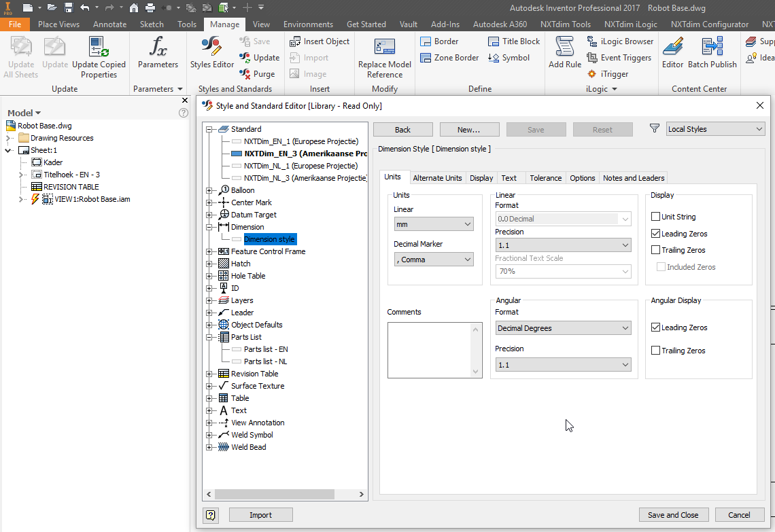The width and height of the screenshot is (775, 532).
Task: Expand the Parts List tree node
Action: (x=209, y=336)
